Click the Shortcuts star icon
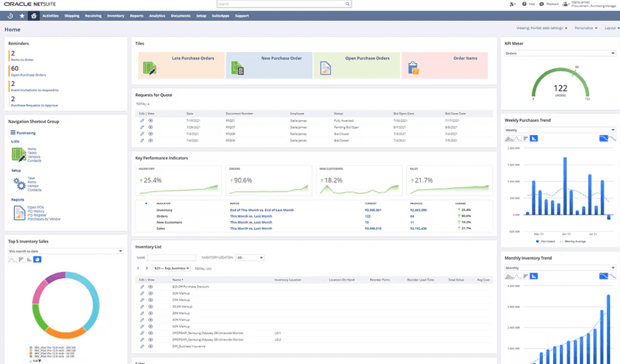Screen dimensions: 620x364 pos(22,15)
